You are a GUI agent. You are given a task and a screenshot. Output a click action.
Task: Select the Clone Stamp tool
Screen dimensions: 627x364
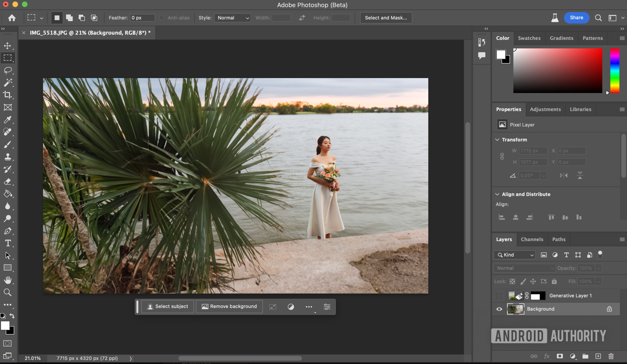point(8,157)
